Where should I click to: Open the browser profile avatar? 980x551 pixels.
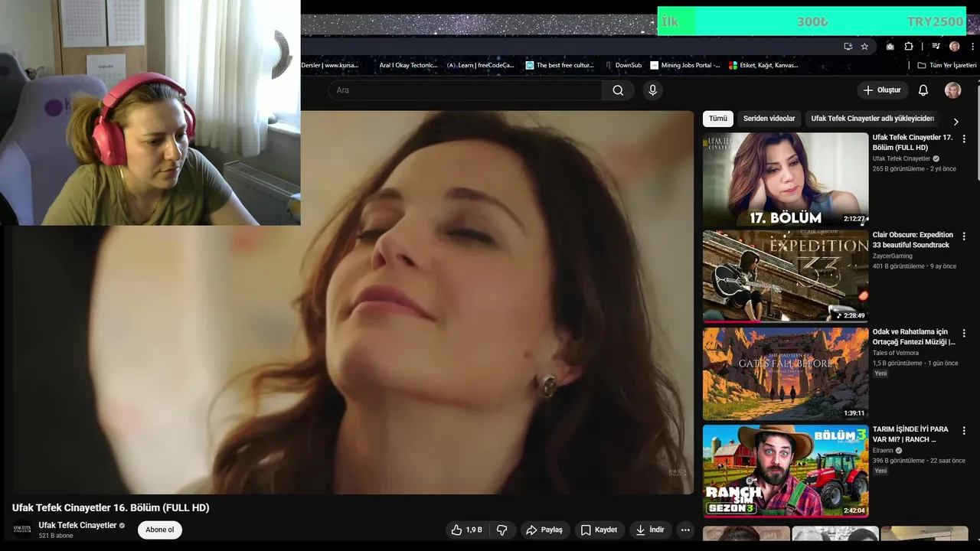point(954,46)
